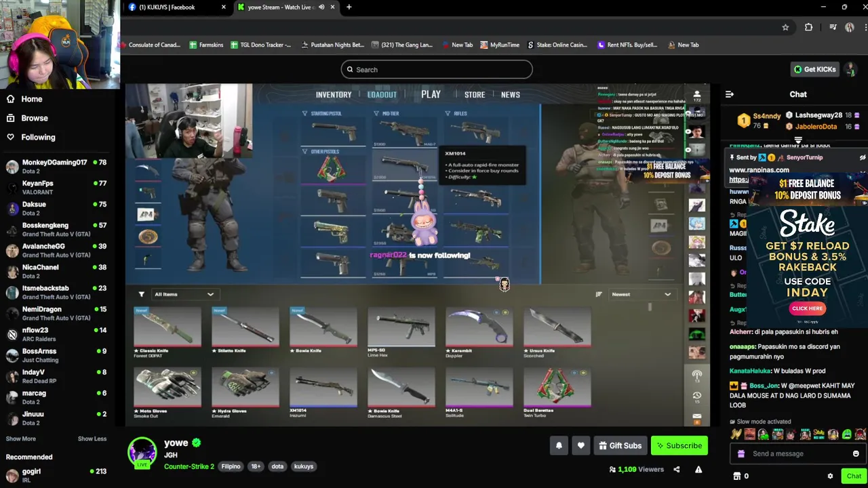Collapse the list with Show Less
The height and width of the screenshot is (488, 868).
[x=92, y=439]
